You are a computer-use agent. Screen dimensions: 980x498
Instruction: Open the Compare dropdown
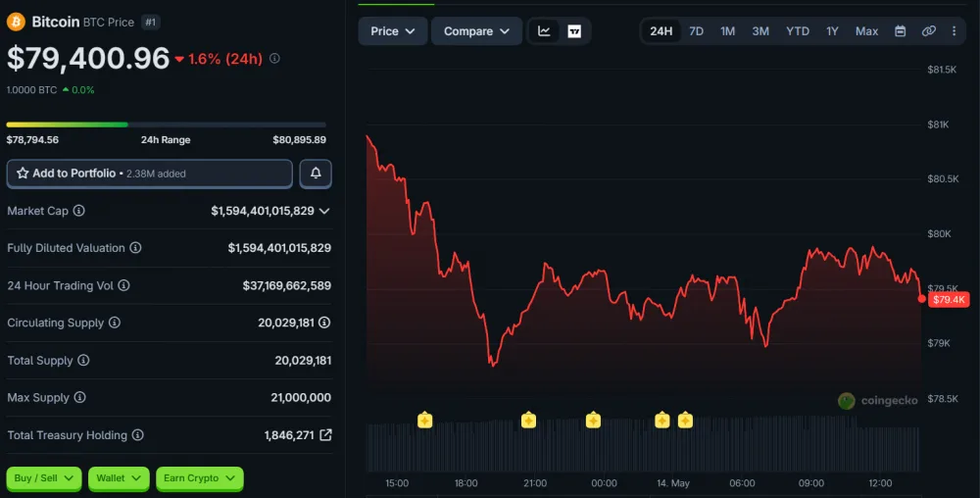pos(476,31)
